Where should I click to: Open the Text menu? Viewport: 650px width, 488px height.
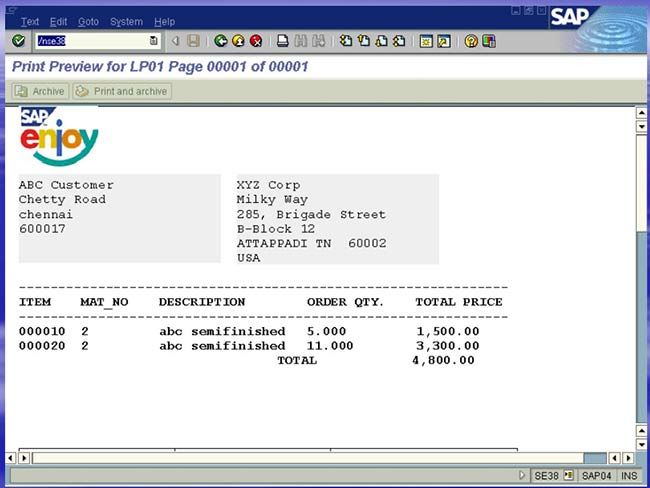(30, 22)
